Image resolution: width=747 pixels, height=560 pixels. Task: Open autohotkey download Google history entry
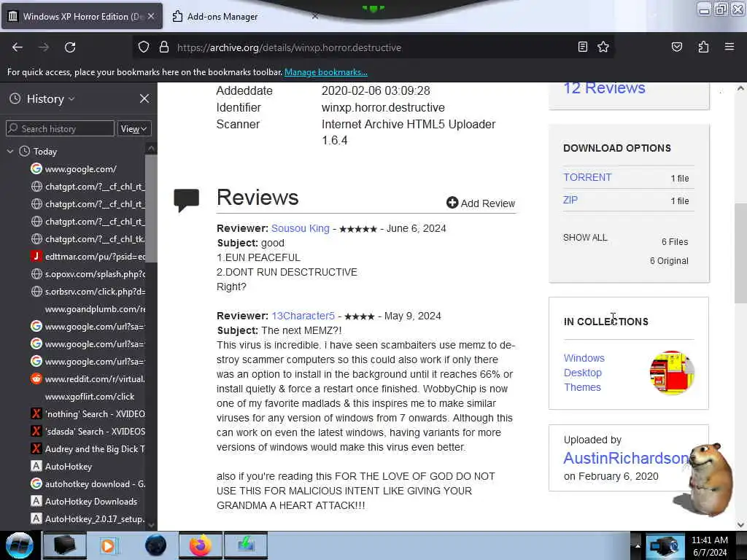[x=88, y=484]
